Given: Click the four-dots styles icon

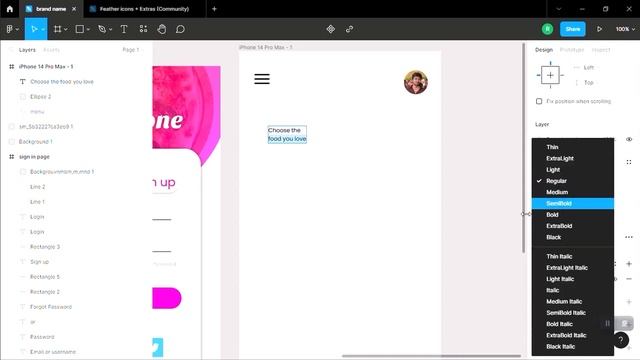Looking at the screenshot, I should point(629,162).
